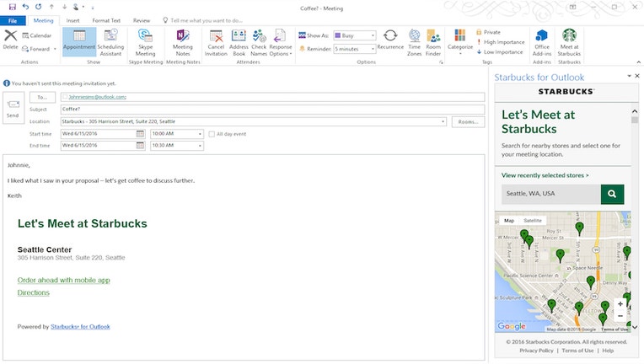Show Time Zones
Image resolution: width=644 pixels, height=364 pixels.
pos(414,42)
